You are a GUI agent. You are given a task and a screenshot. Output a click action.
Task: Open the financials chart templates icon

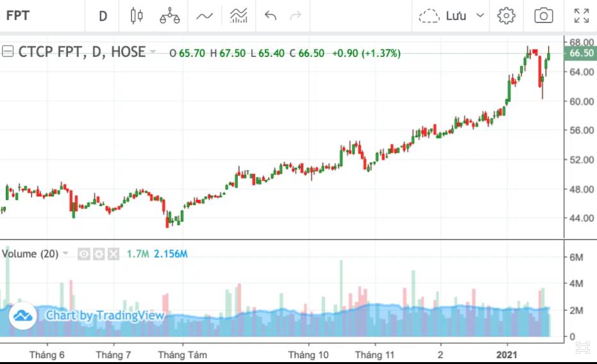click(x=239, y=16)
